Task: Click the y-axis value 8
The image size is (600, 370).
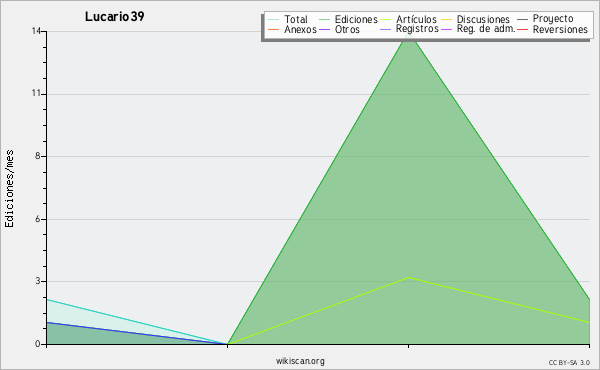Action: tap(38, 156)
